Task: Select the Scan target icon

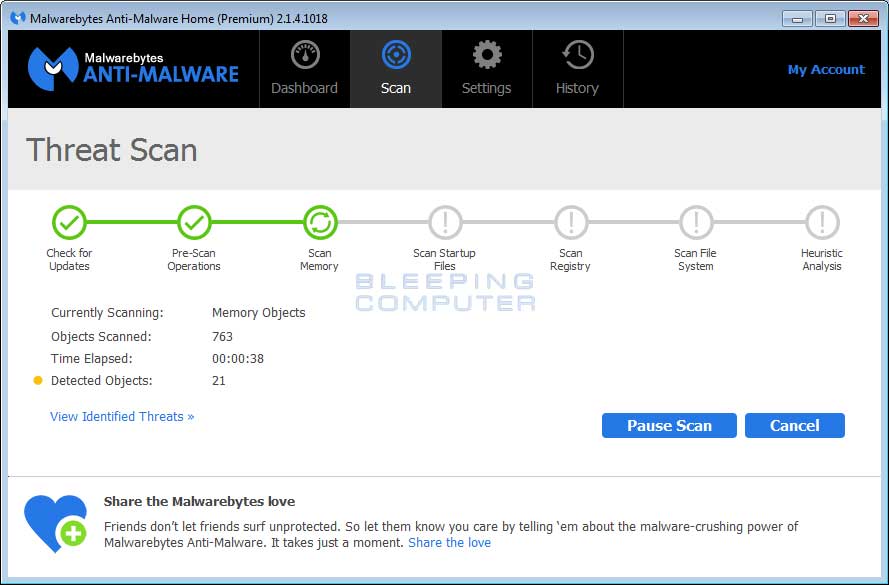Action: coord(395,55)
